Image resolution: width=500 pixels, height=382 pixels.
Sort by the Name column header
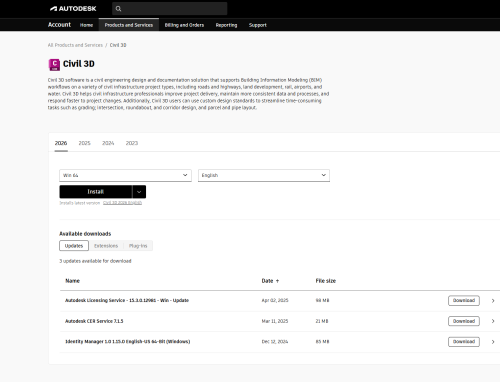point(73,281)
